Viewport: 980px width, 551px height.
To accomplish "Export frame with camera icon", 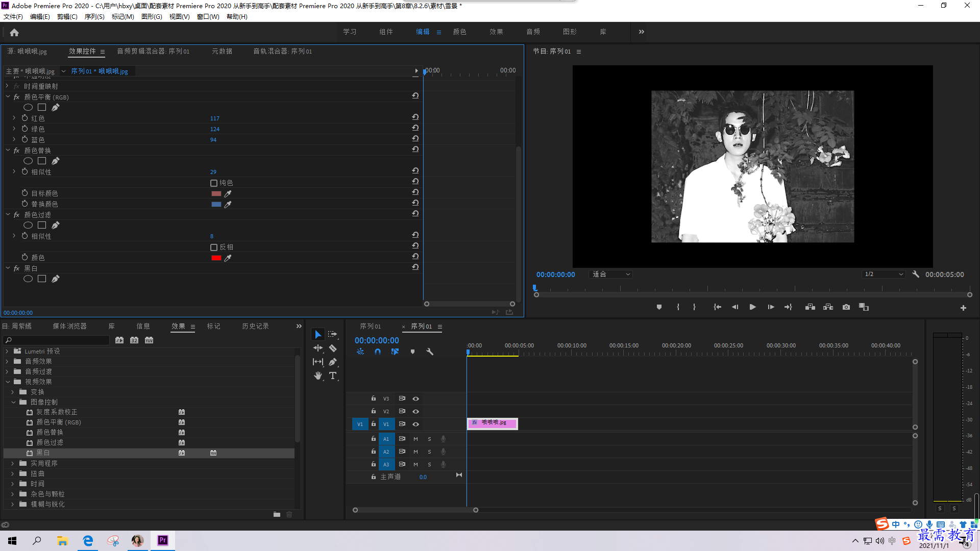I will 846,307.
